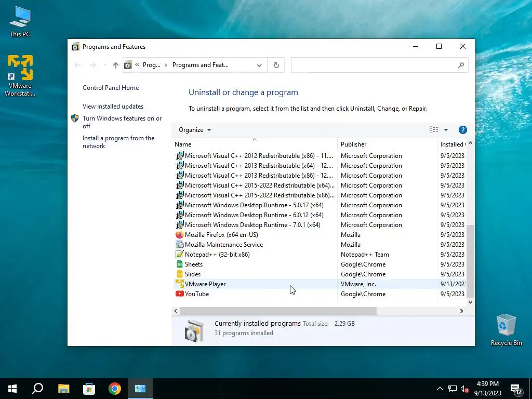Click the Mozilla Maintenance Service icon
Image resolution: width=532 pixels, height=399 pixels.
pyautogui.click(x=179, y=244)
